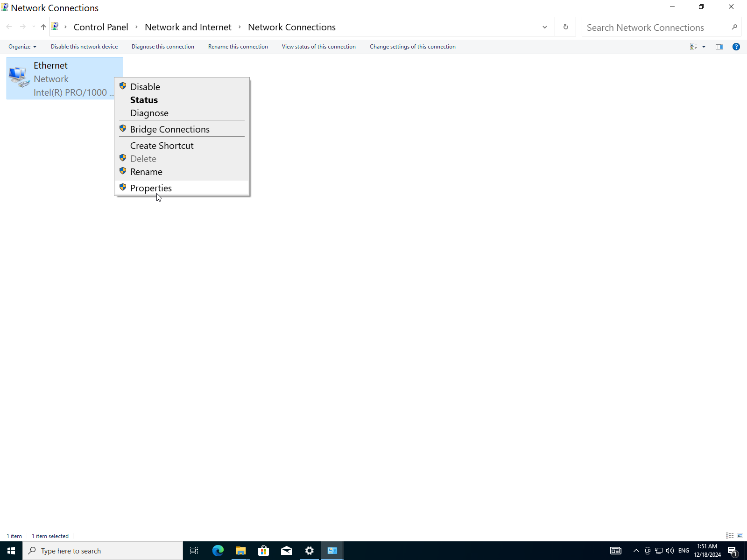Click Change settings of this connection
Screen dimensions: 747x560
(412, 47)
